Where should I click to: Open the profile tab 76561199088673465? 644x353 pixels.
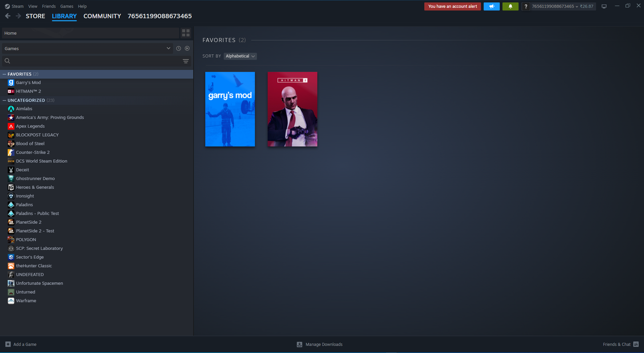tap(159, 16)
